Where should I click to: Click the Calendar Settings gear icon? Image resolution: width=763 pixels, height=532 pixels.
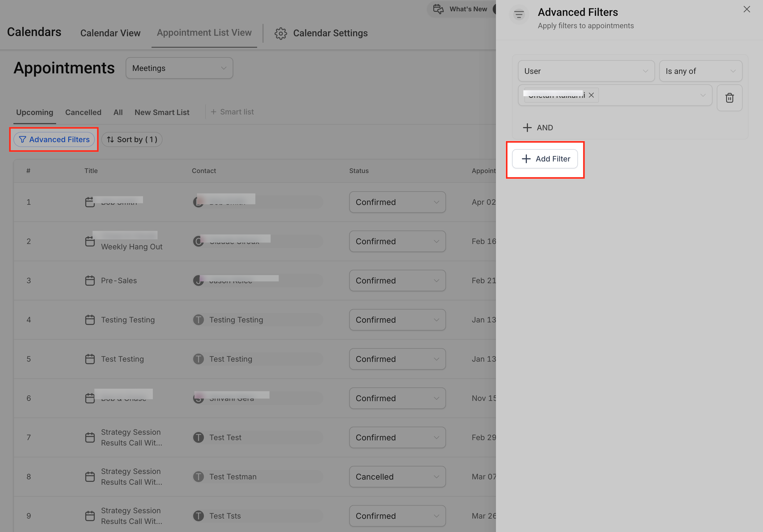[x=280, y=33]
